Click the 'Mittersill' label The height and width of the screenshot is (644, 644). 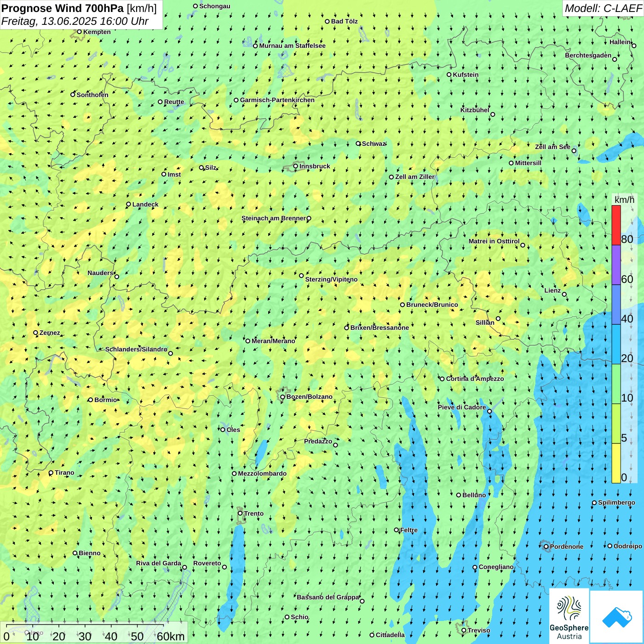point(528,163)
